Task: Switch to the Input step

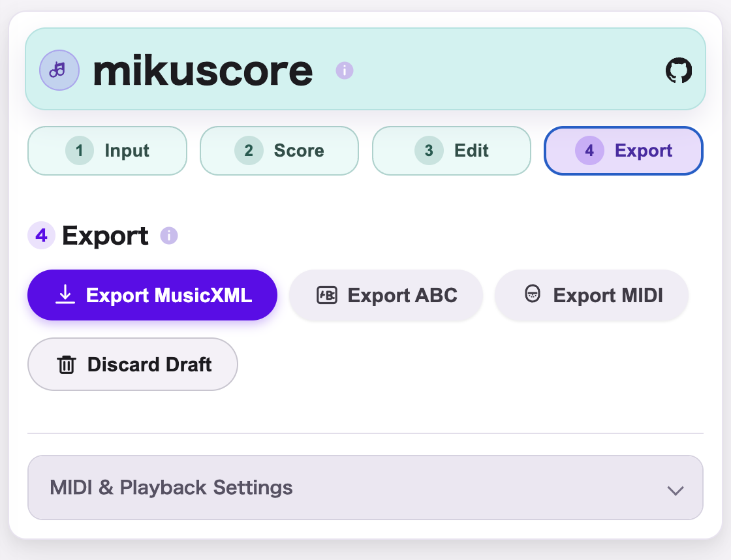Action: coord(107,151)
